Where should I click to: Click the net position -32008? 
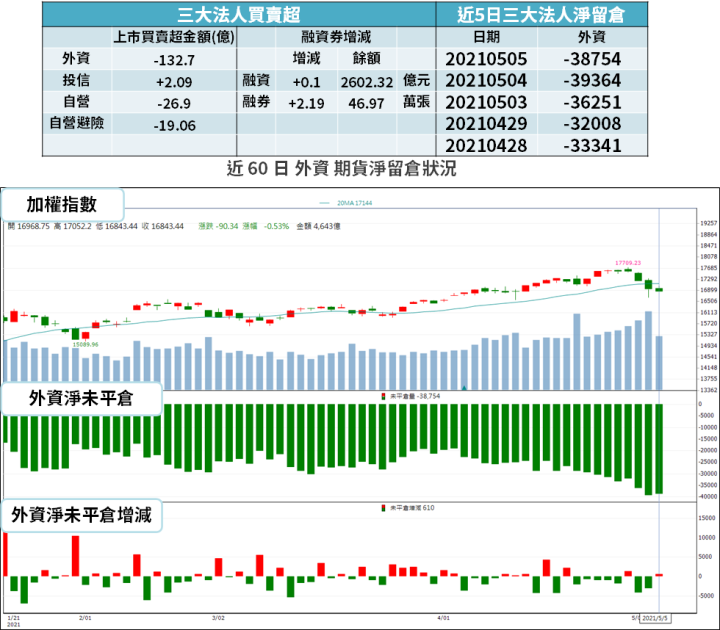coord(592,124)
